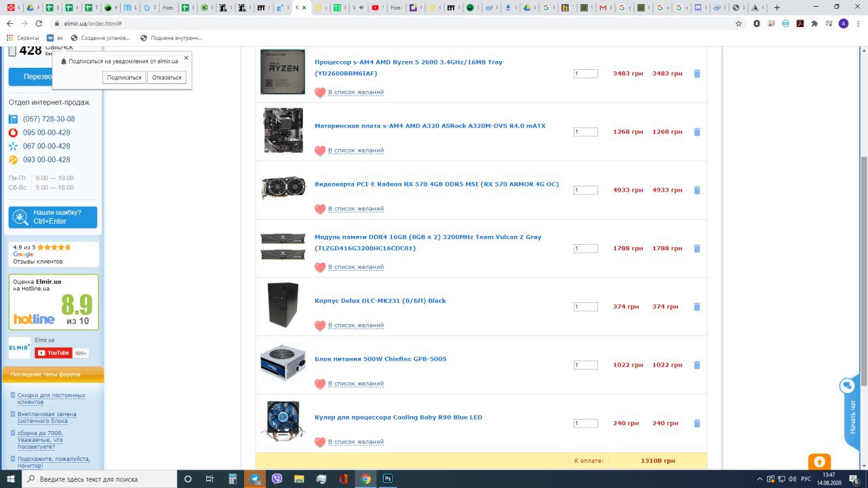Click phone number (057) 728-30-08
The width and height of the screenshot is (868, 488).
tap(49, 119)
